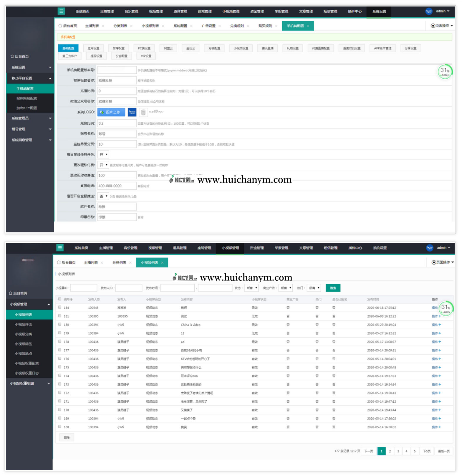Select the checkbox for video row 168
Image resolution: width=462 pixels, height=476 pixels.
pos(60,427)
